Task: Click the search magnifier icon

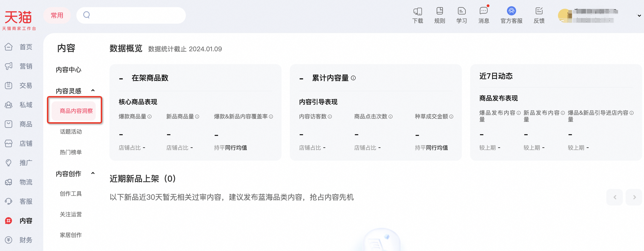Action: click(86, 15)
